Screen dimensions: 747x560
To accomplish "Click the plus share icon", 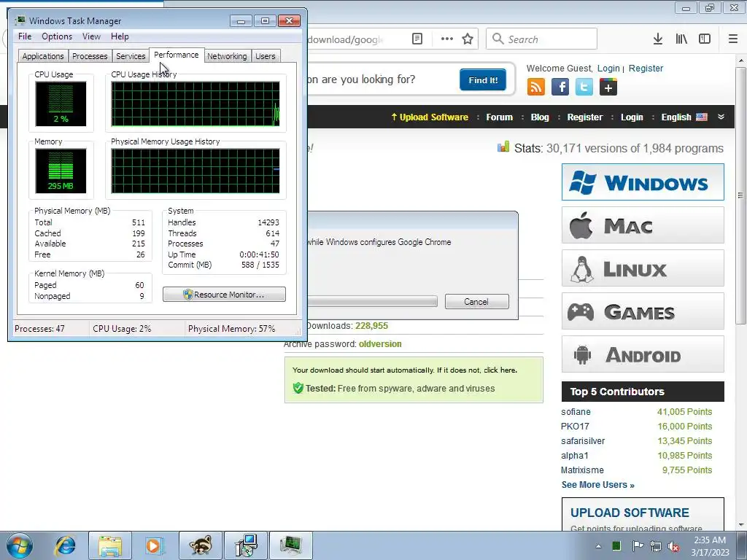I will [608, 87].
